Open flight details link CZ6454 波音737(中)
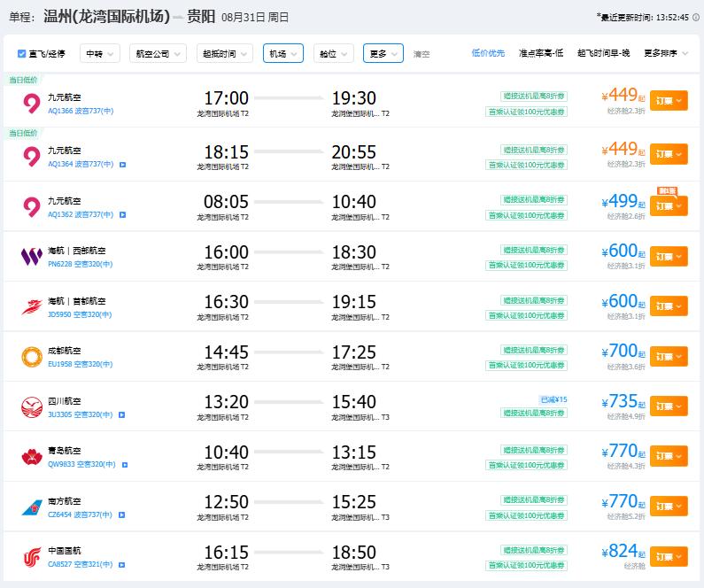Screen dimensions: 704x588 pyautogui.click(x=80, y=514)
